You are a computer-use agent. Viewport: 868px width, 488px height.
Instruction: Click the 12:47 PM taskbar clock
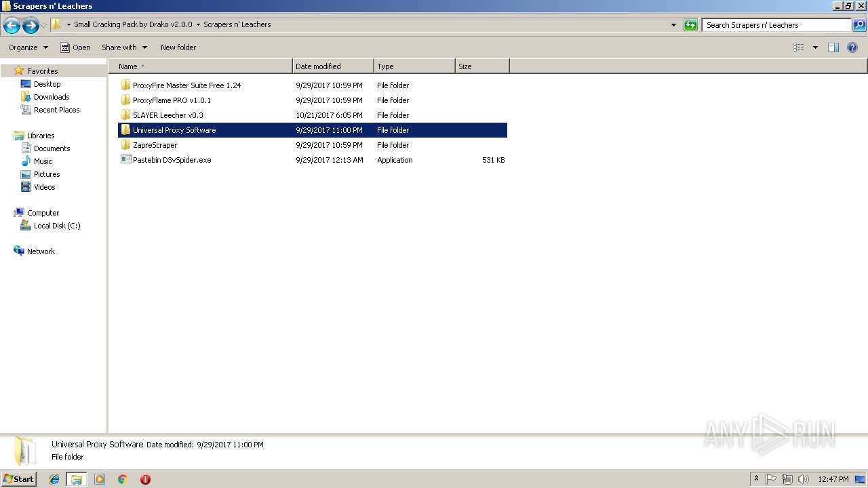[x=833, y=479]
